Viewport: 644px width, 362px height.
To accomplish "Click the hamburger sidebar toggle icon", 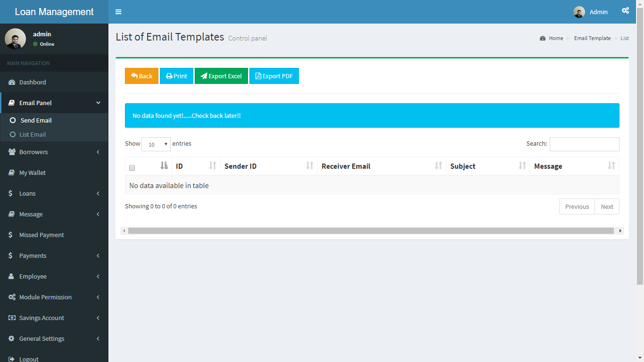I will [x=118, y=12].
